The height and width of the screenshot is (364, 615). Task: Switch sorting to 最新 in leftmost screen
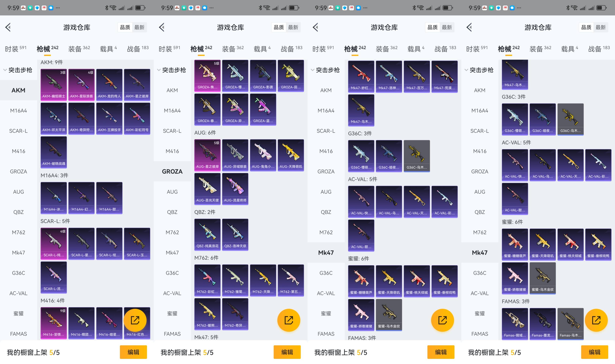tap(139, 27)
